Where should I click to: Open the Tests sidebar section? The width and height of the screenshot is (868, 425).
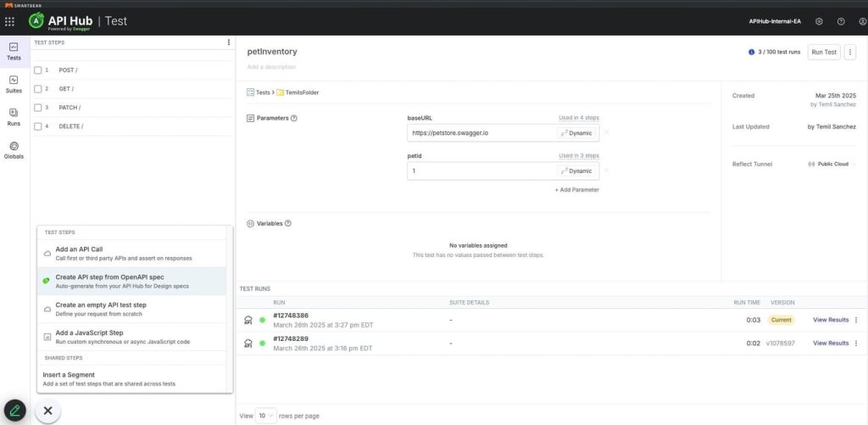[14, 51]
